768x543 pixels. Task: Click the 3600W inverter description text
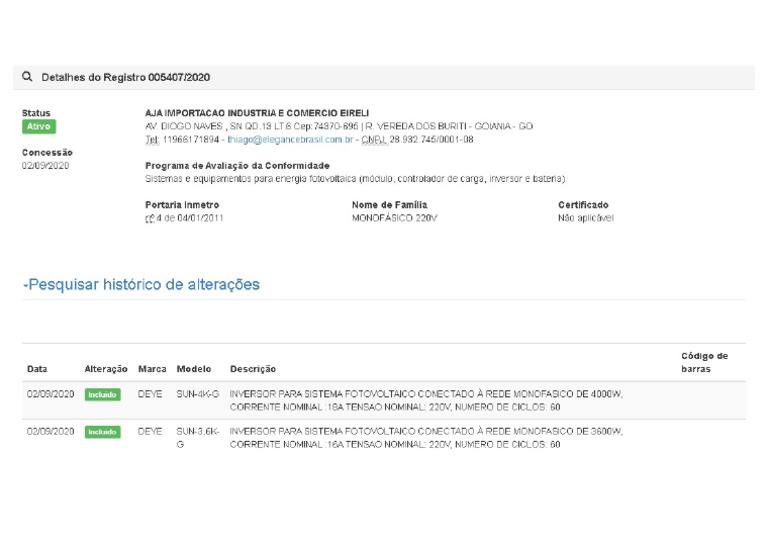click(426, 438)
